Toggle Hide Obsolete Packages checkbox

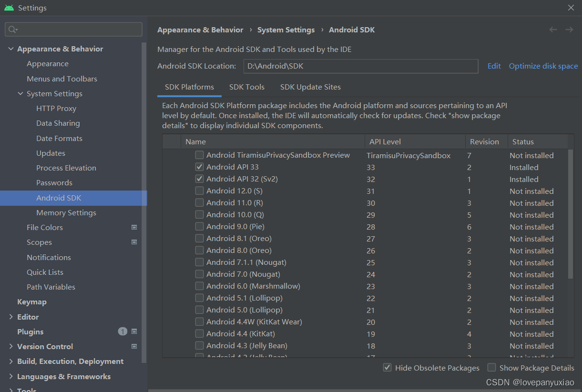pyautogui.click(x=388, y=368)
